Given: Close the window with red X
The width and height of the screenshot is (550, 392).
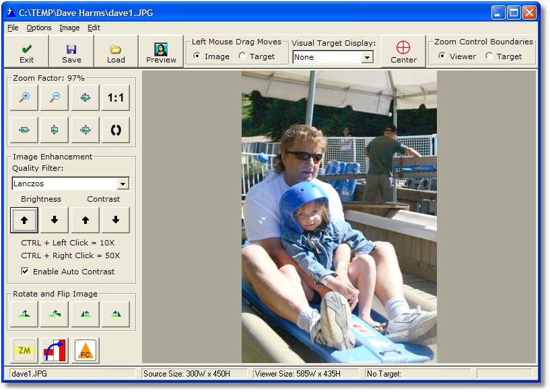Looking at the screenshot, I should [x=530, y=13].
